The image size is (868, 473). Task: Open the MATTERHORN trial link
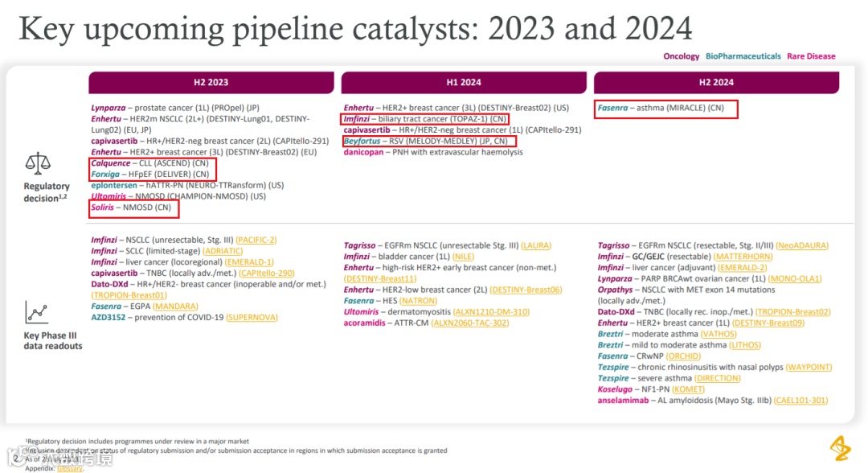pos(743,257)
